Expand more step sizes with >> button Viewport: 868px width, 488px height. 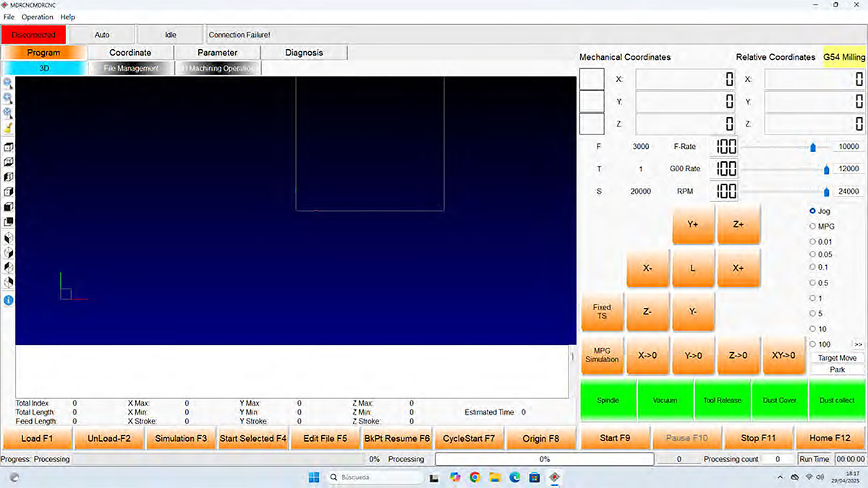(x=858, y=344)
